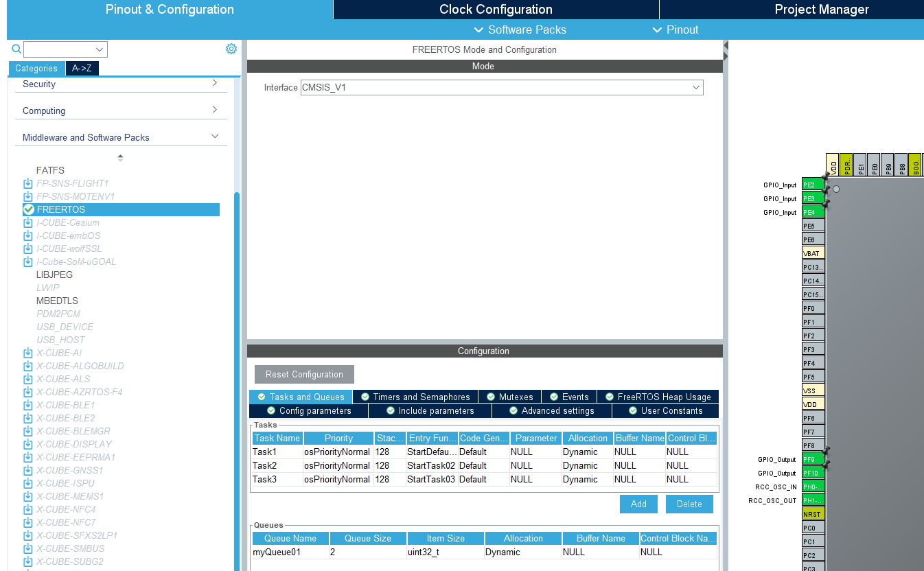Image resolution: width=924 pixels, height=571 pixels.
Task: Select FREERTOS in middleware list
Action: click(x=121, y=209)
